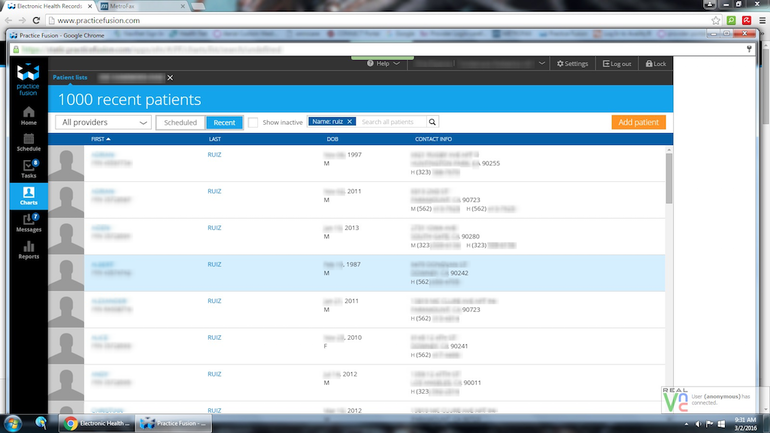Open the search tool on the taskbar
Viewport: 770px width, 433px height.
click(x=41, y=423)
